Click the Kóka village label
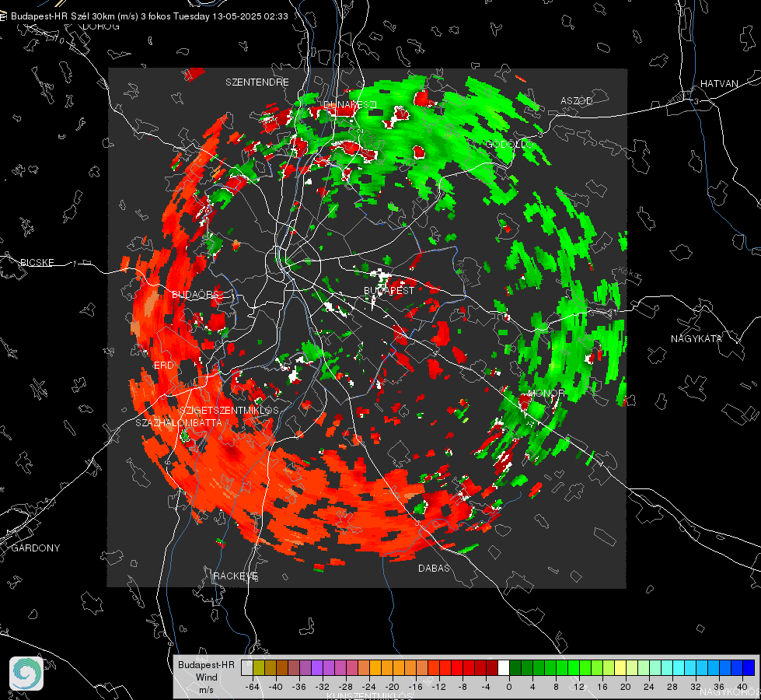This screenshot has width=761, height=700. (x=629, y=272)
